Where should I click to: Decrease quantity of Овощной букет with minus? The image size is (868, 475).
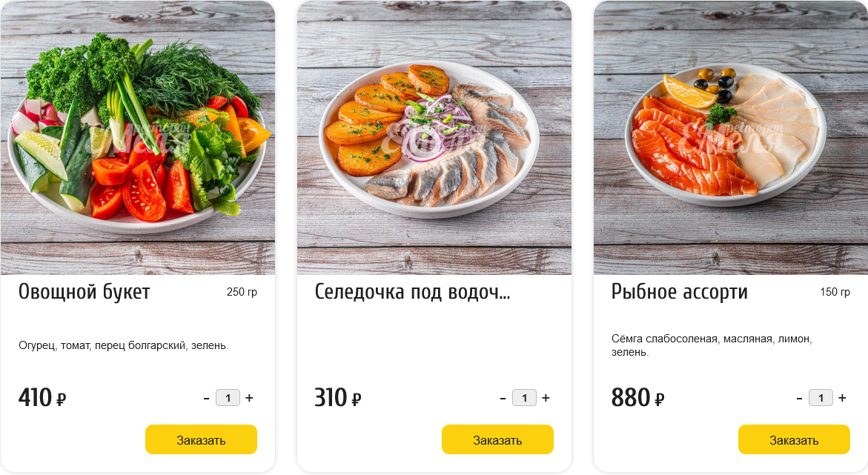coord(207,398)
